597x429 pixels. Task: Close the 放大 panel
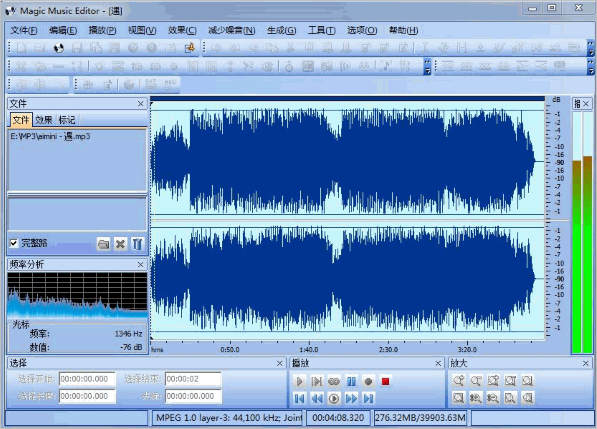click(586, 364)
